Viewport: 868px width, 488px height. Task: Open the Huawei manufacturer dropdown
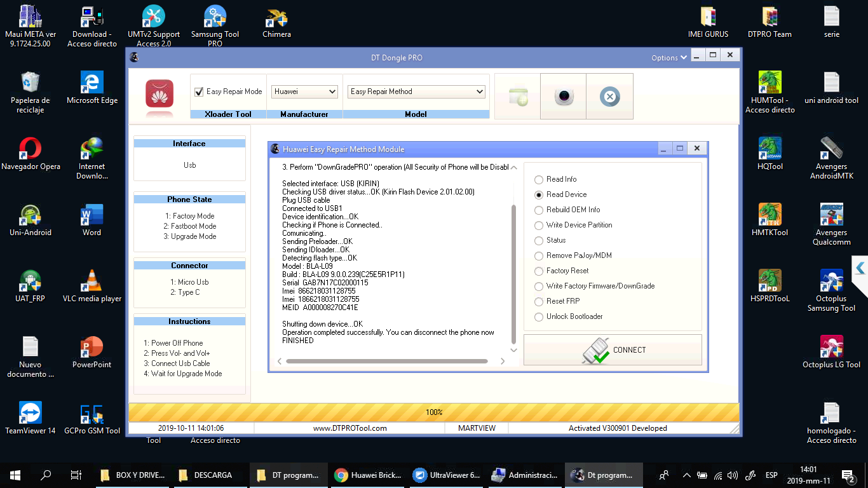coord(304,91)
